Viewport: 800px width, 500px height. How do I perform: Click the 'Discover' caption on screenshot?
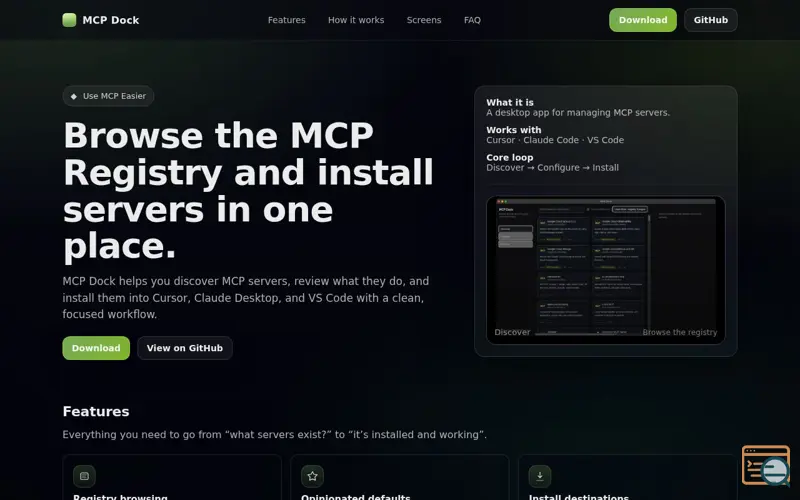(512, 332)
